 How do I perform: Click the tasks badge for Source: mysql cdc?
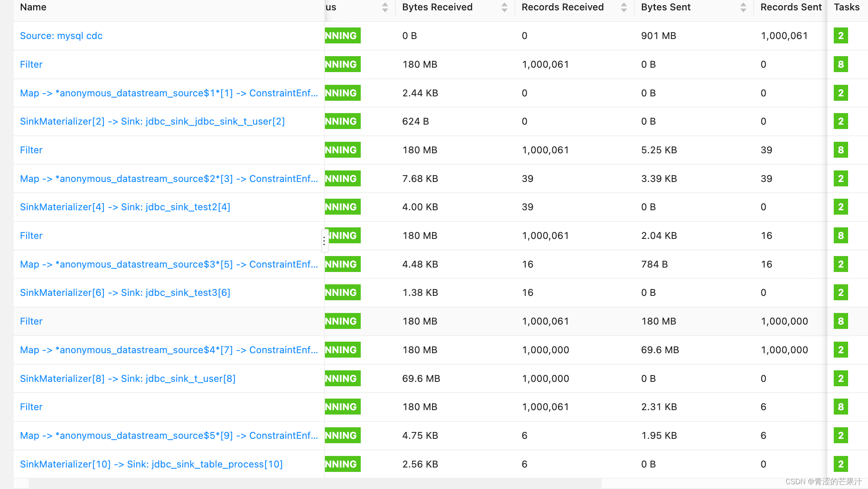(841, 36)
